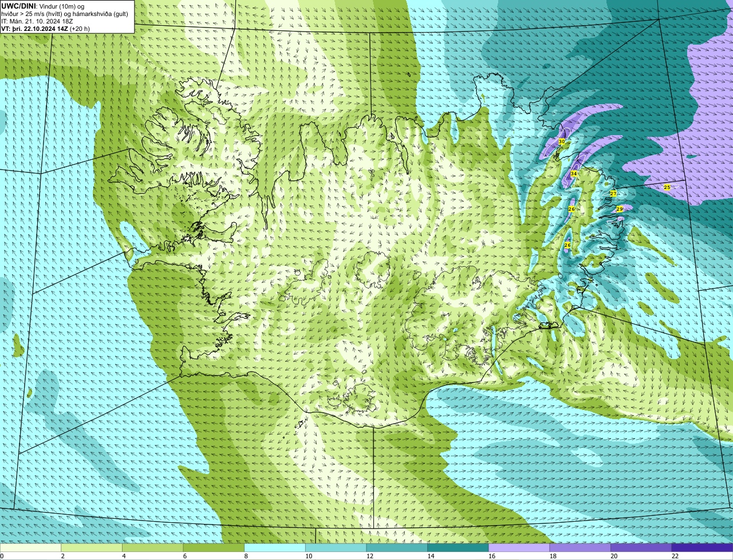Click the 27 gust label
This screenshot has height=560, width=733.
pyautogui.click(x=613, y=194)
